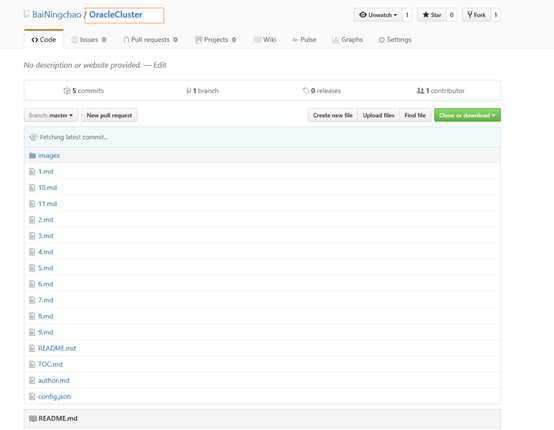The height and width of the screenshot is (430, 554).
Task: Open the file 7.md
Action: [x=46, y=300]
